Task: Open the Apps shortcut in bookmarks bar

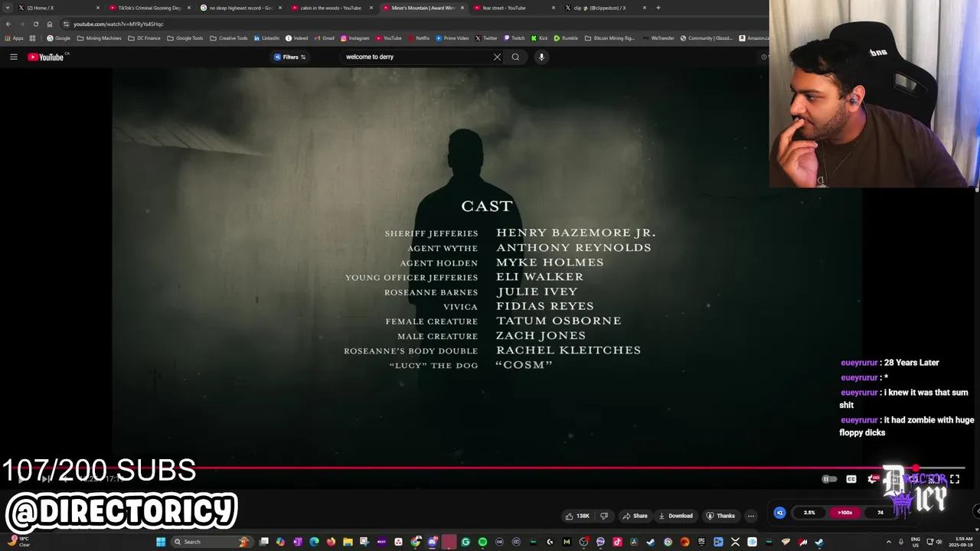Action: [14, 38]
